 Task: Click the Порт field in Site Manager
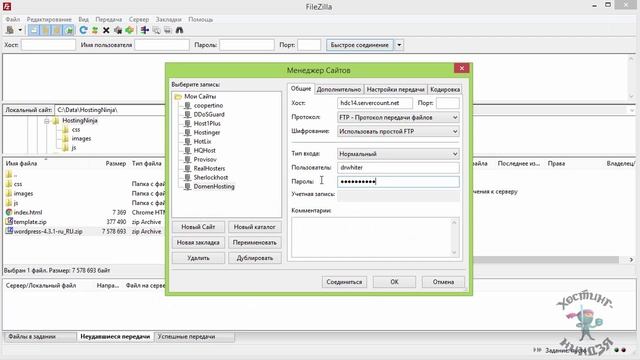[448, 103]
